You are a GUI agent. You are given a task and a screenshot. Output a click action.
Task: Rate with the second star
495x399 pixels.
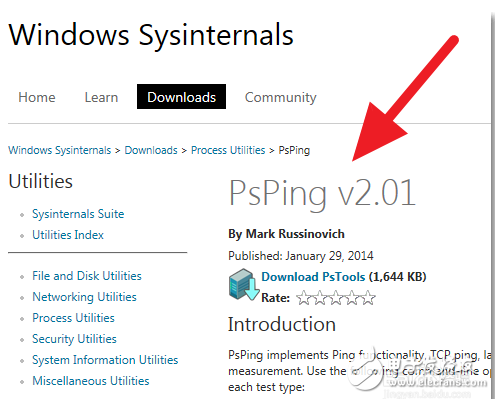[x=320, y=298]
